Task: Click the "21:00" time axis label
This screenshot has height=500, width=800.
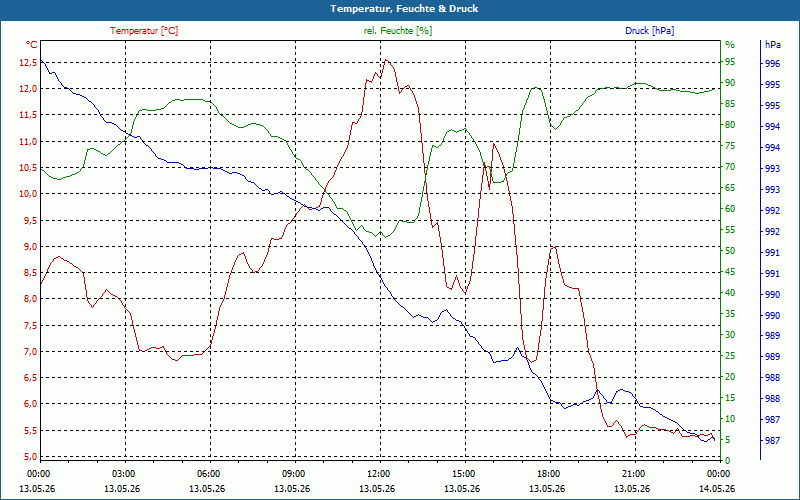Action: 634,473
